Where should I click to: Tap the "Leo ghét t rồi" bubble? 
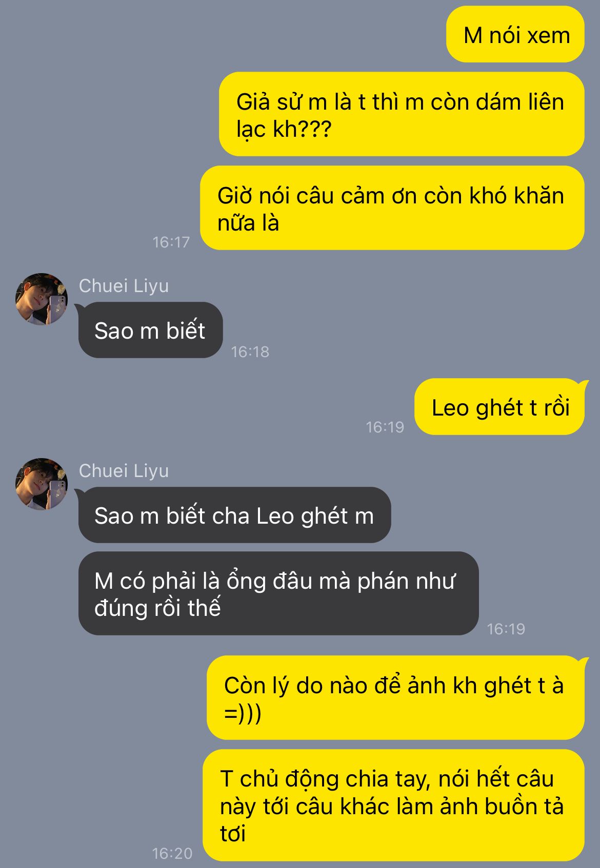(x=500, y=407)
